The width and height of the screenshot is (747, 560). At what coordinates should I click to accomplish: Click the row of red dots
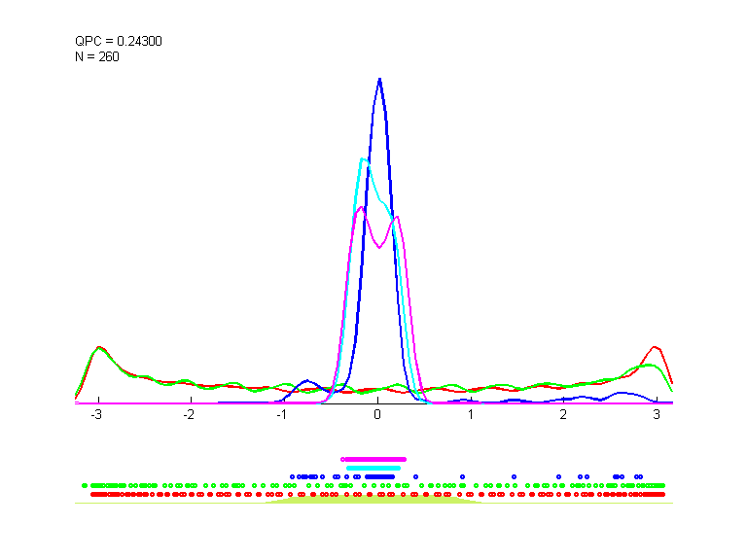[373, 494]
